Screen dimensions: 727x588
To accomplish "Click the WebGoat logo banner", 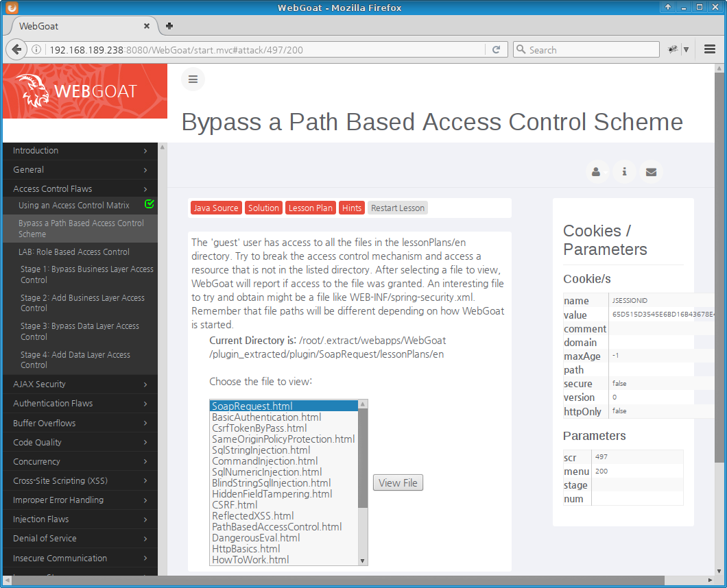I will point(85,91).
